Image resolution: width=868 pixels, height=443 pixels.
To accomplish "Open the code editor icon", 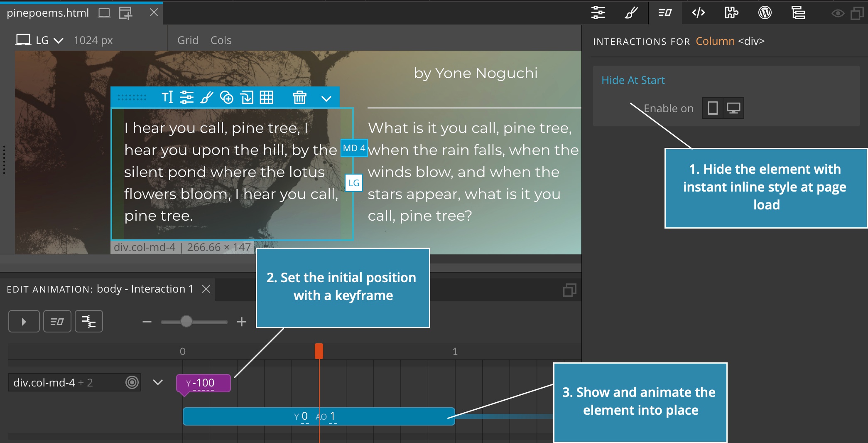I will [x=698, y=13].
